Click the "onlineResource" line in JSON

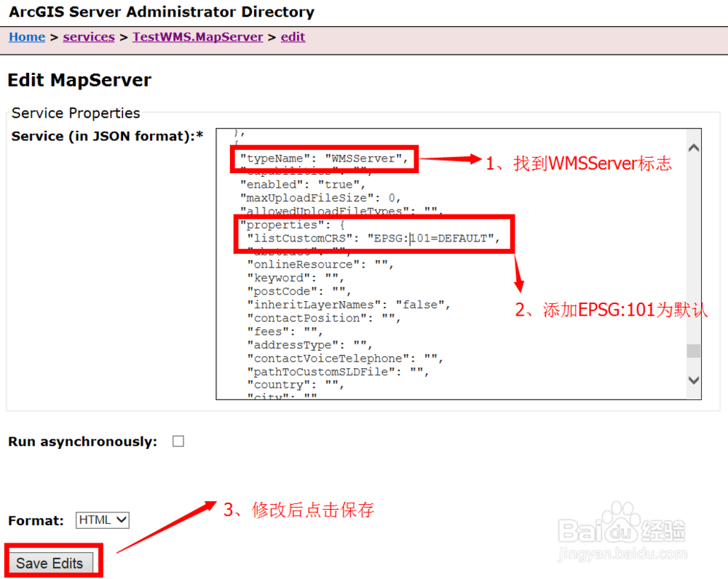point(320,265)
